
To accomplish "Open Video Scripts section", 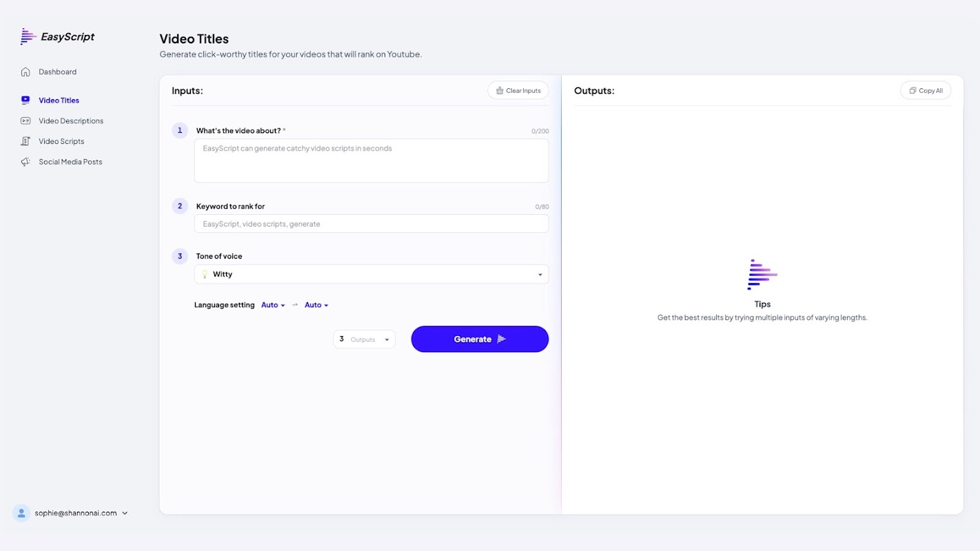I will point(61,141).
